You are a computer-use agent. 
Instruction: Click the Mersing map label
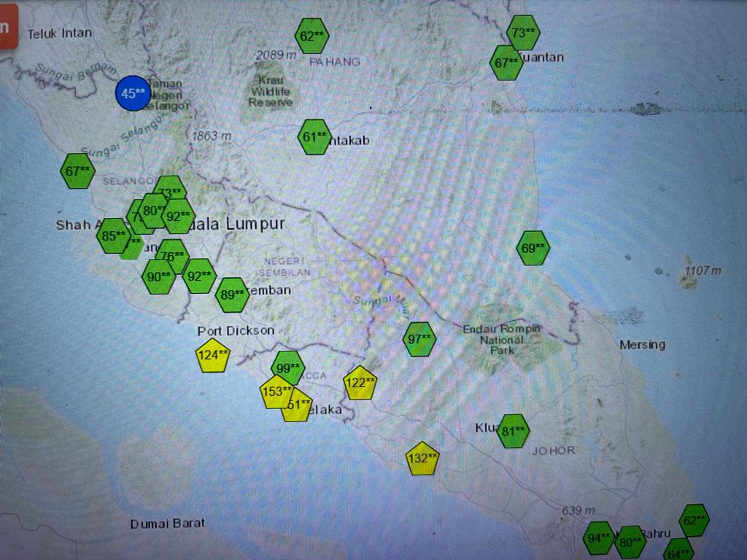[642, 344]
